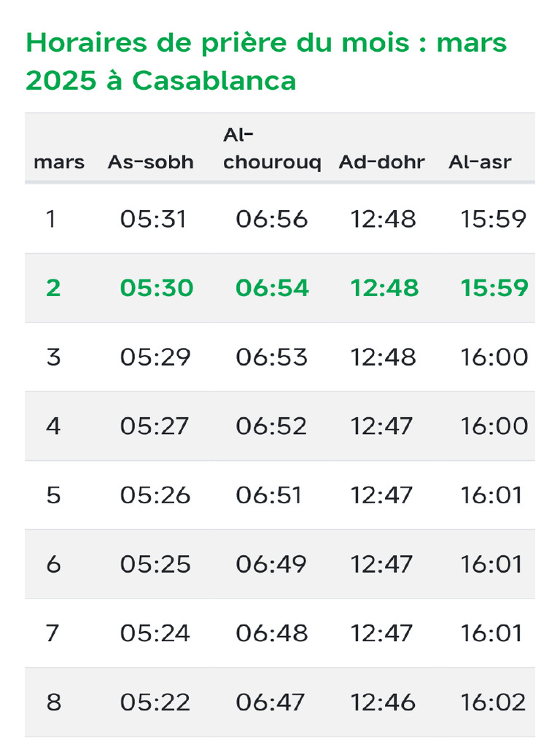The height and width of the screenshot is (747, 560).
Task: Click As-sobh time 05:27 for March 4
Action: coord(155,426)
